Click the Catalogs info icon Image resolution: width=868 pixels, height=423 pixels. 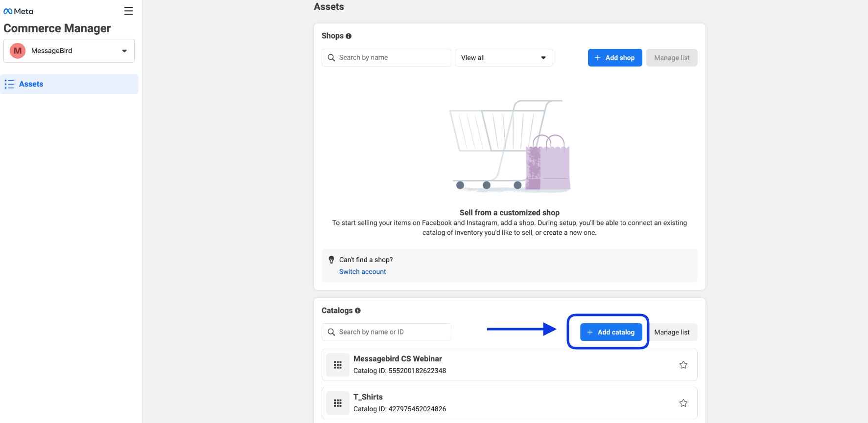(x=358, y=311)
